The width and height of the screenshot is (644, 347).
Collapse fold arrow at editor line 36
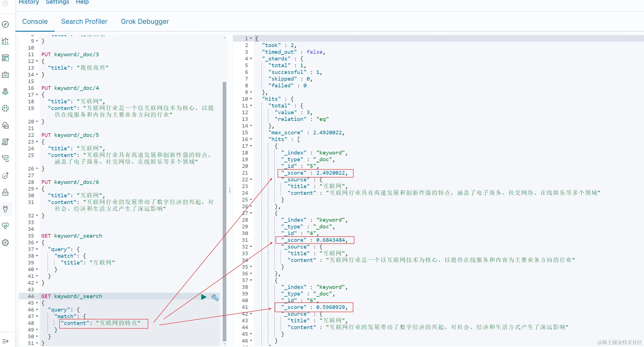[37, 243]
